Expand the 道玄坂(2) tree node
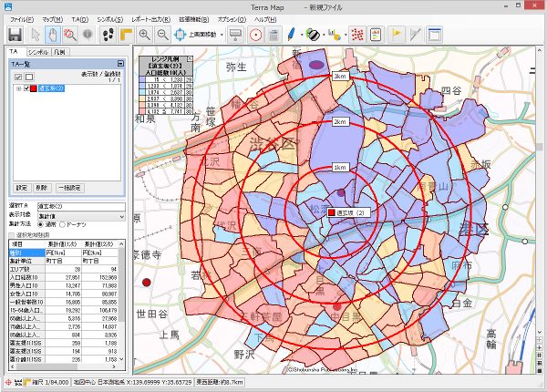Viewport: 547px width, 392px height. click(x=19, y=88)
